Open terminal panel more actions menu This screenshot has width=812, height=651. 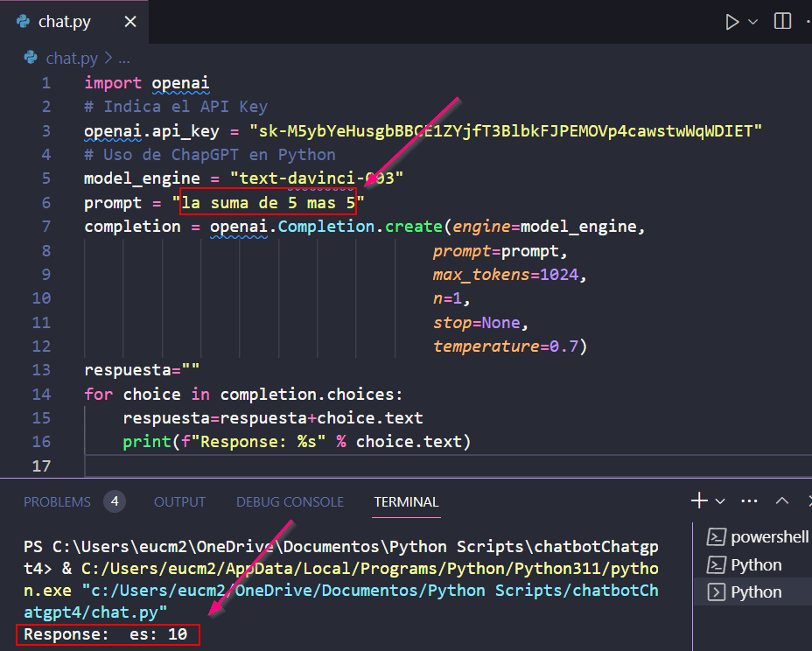[x=749, y=500]
